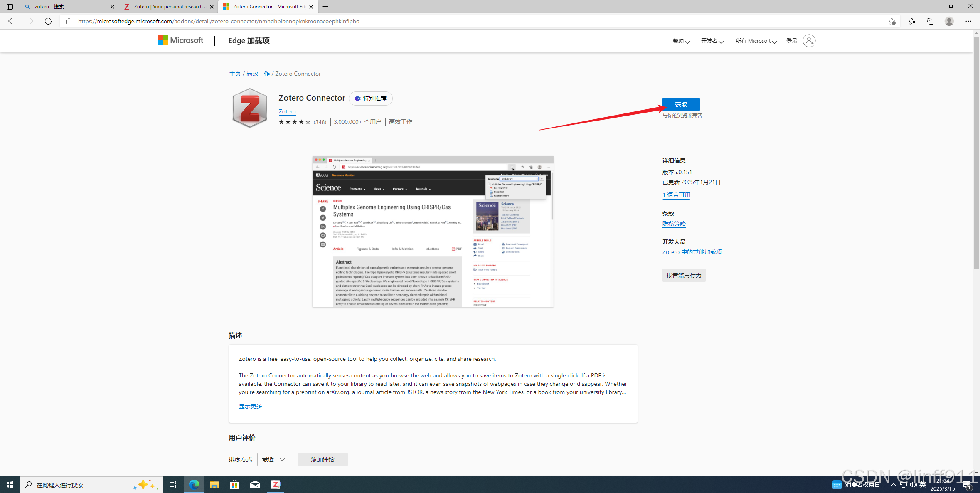Open the Favorites star icon in toolbar
The height and width of the screenshot is (493, 980).
[911, 21]
